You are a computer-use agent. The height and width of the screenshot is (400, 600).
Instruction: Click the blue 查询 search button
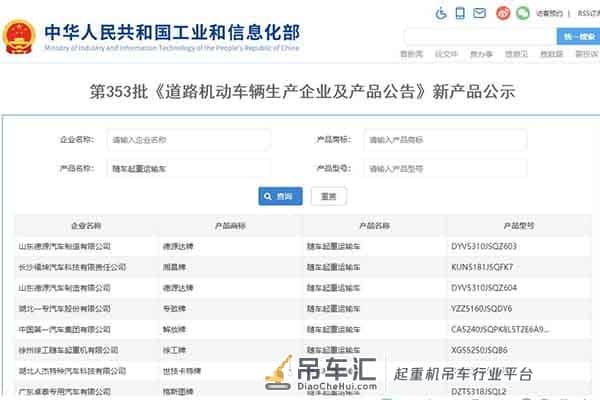(x=280, y=196)
